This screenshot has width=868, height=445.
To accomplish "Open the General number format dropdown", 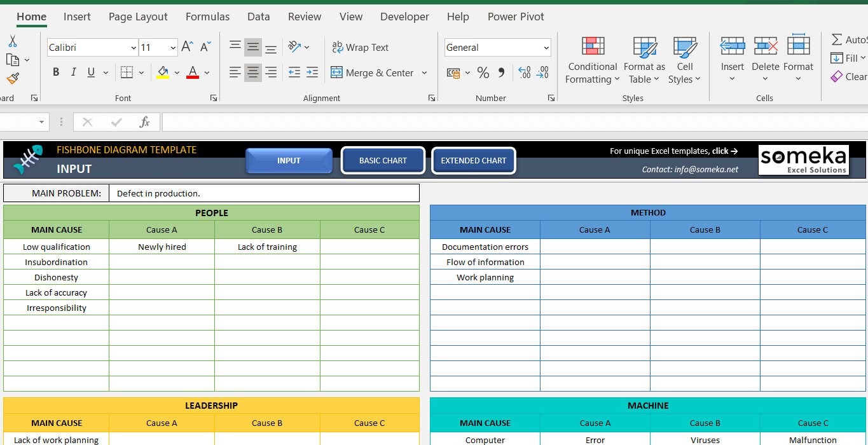I will 546,48.
